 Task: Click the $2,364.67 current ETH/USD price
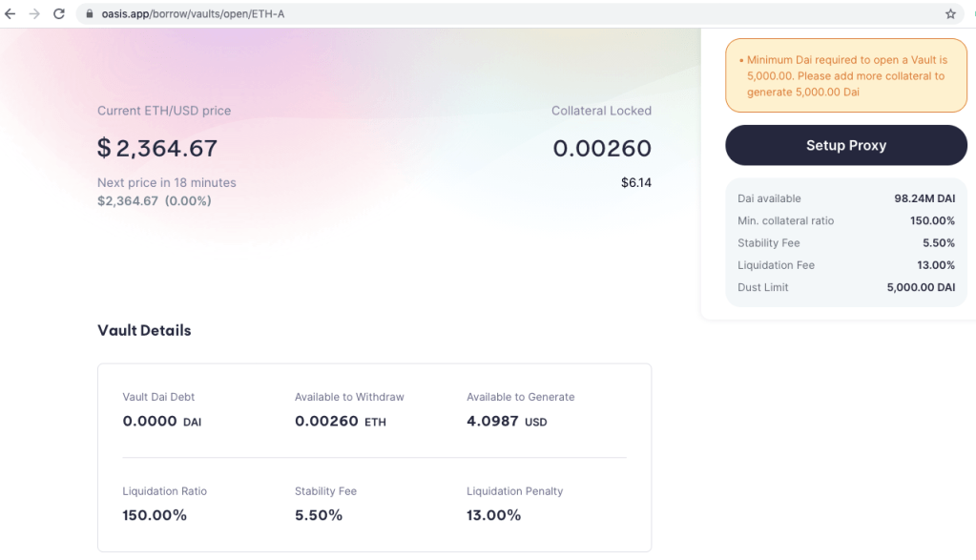pos(157,148)
